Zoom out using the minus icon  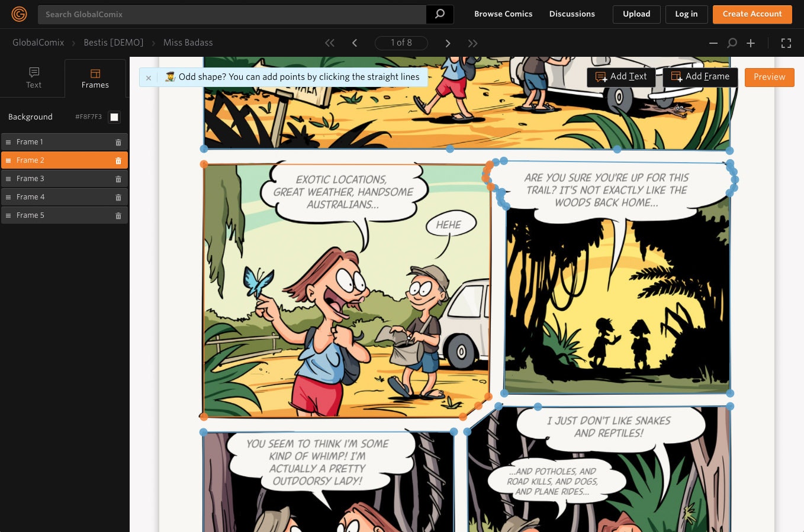tap(713, 43)
